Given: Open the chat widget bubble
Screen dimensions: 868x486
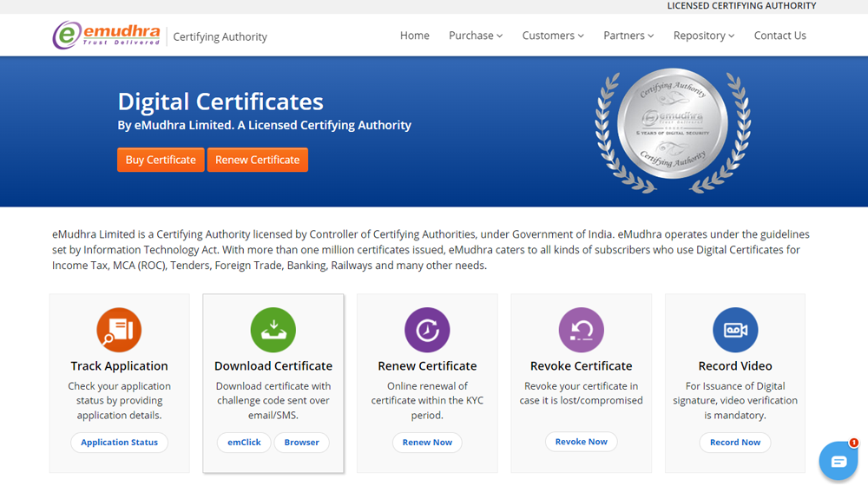Looking at the screenshot, I should click(838, 461).
